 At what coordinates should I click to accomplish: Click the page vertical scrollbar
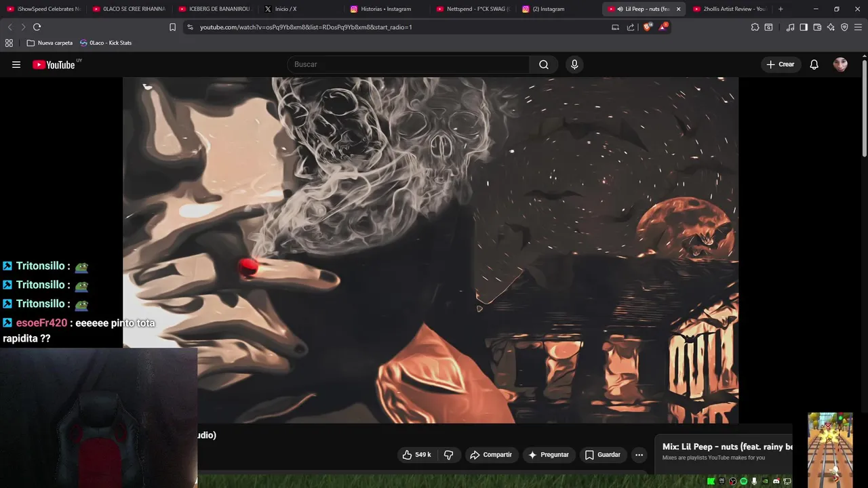[864, 108]
